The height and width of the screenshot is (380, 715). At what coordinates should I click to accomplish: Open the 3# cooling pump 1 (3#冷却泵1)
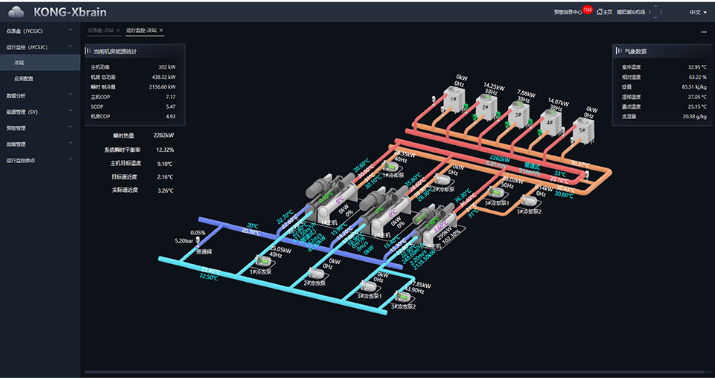pos(495,193)
